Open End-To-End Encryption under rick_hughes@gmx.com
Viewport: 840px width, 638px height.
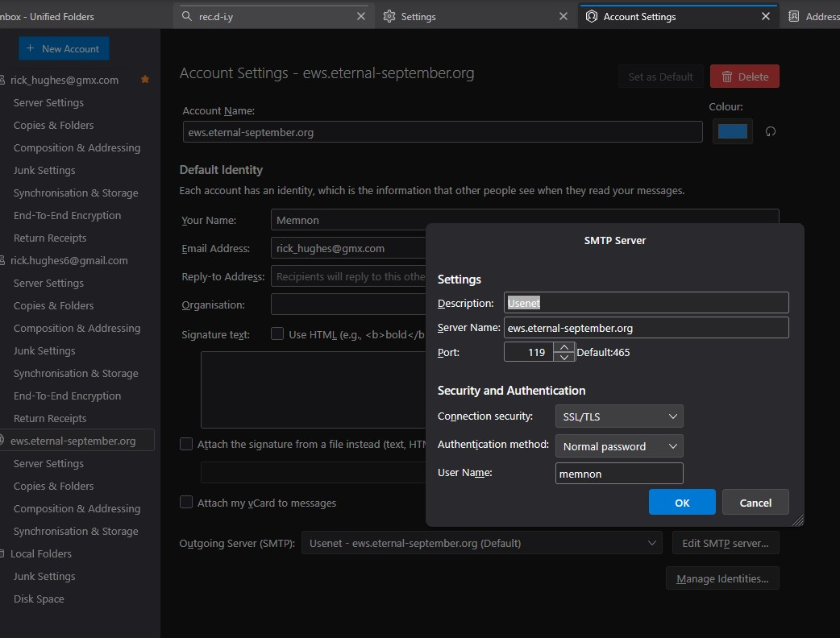coord(67,216)
